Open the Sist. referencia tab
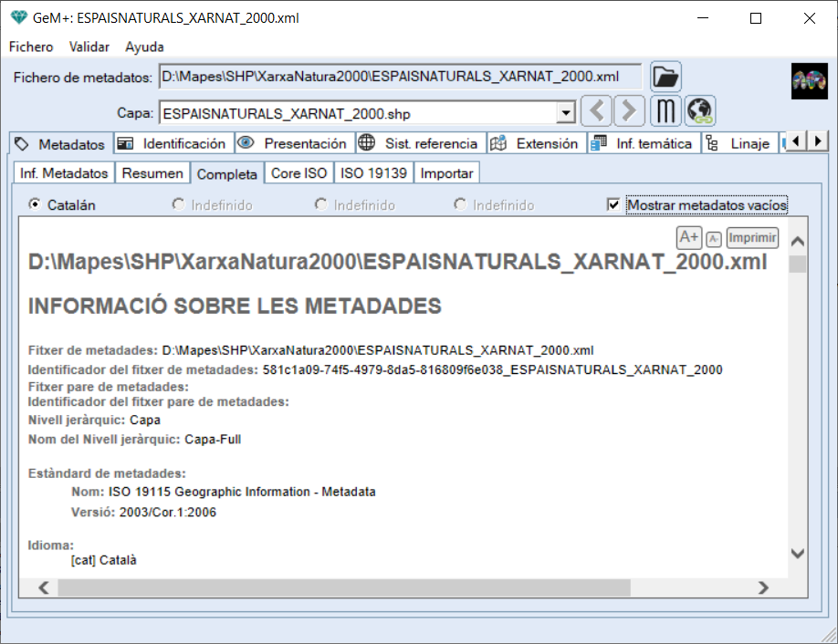The width and height of the screenshot is (838, 644). click(419, 143)
